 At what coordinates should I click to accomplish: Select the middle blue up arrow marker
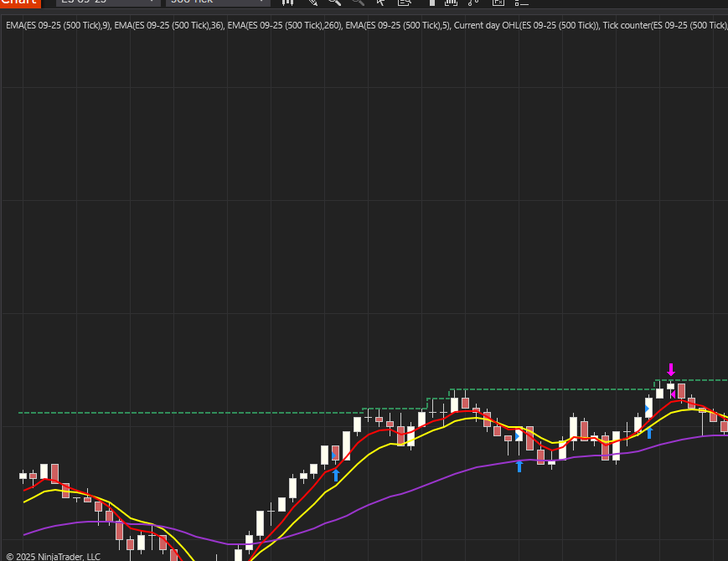[x=519, y=466]
